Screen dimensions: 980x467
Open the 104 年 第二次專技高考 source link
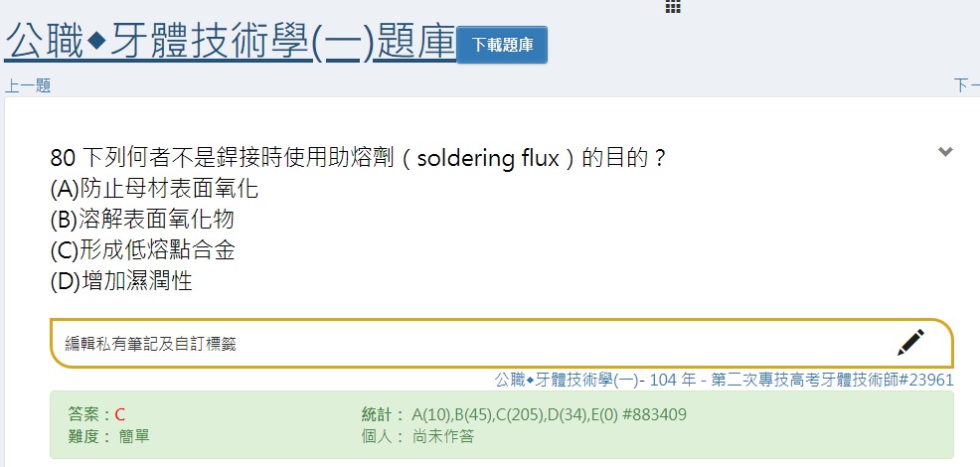coord(724,380)
